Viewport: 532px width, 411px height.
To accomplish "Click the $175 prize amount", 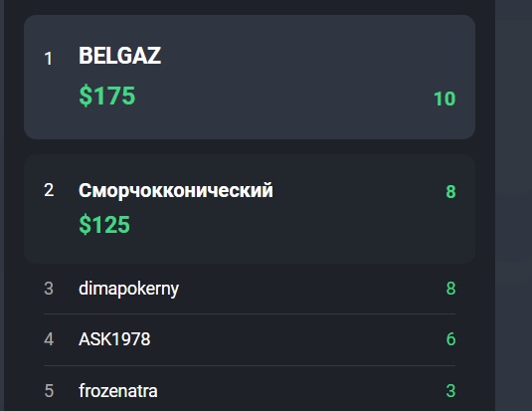I will pos(107,96).
